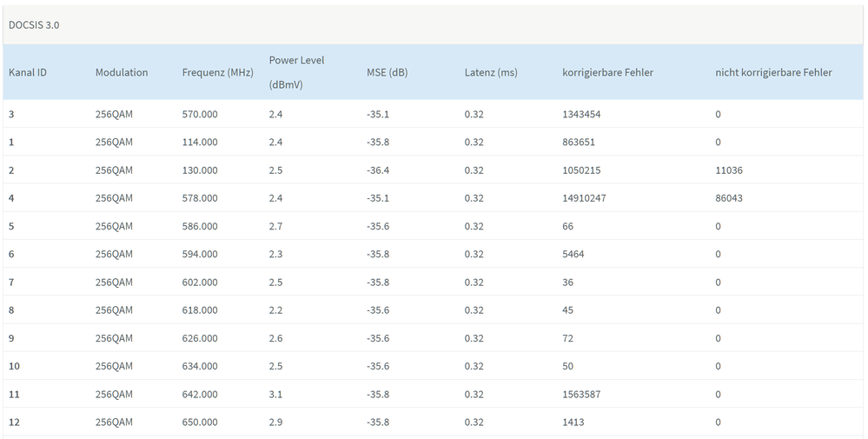Image resolution: width=868 pixels, height=439 pixels.
Task: Select the Modulation column header
Action: (122, 72)
